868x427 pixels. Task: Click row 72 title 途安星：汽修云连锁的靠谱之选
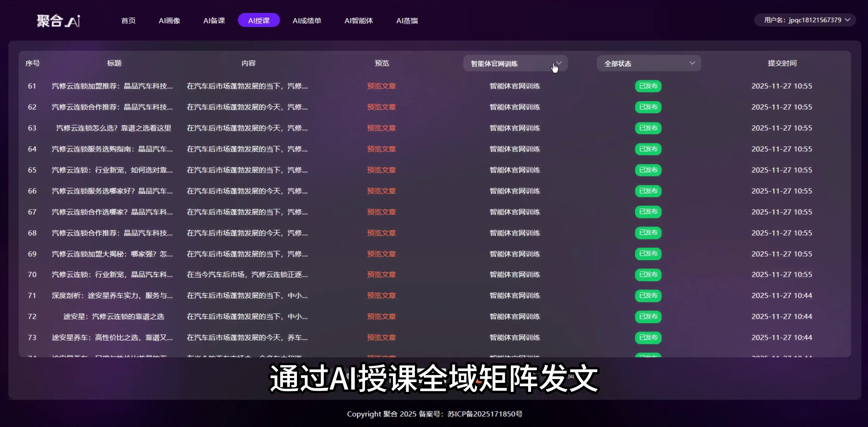pyautogui.click(x=113, y=316)
